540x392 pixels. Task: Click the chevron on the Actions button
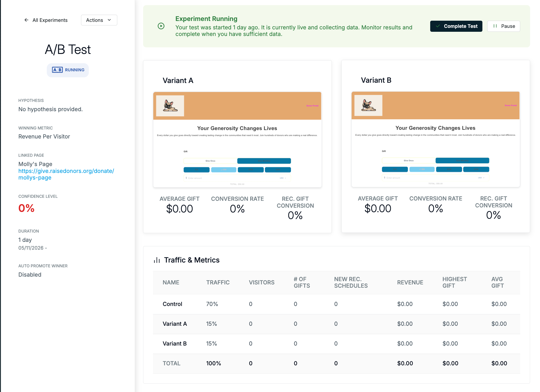click(x=109, y=20)
